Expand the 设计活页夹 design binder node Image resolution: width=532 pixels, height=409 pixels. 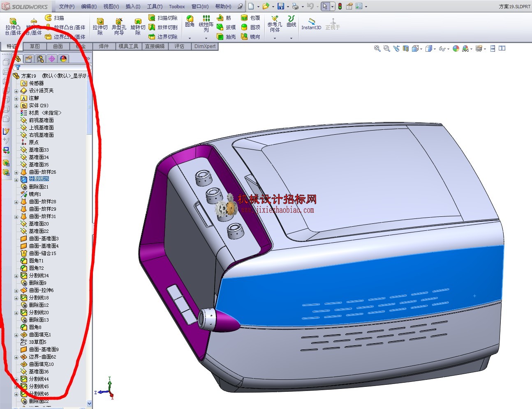tap(16, 91)
